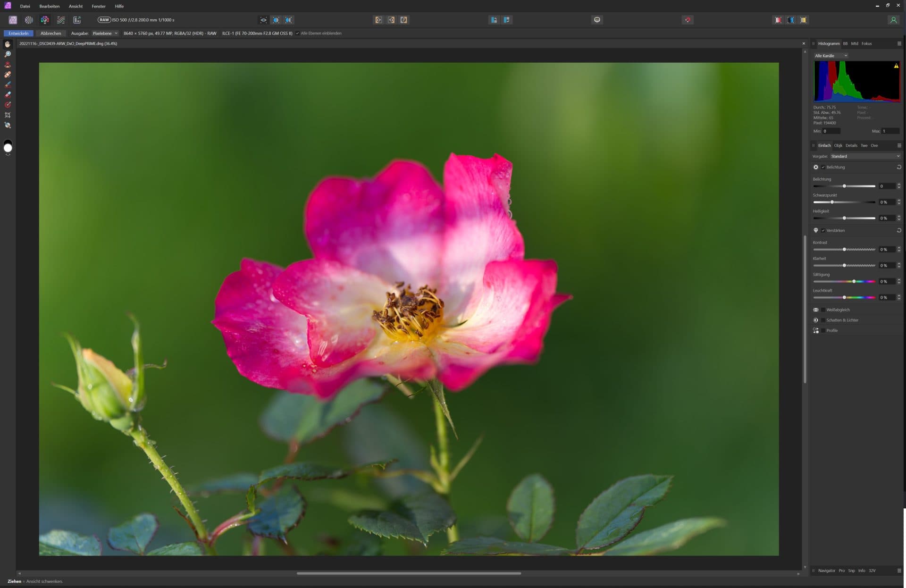This screenshot has width=906, height=588.
Task: Open the Alle Kanäle channel dropdown
Action: 831,56
